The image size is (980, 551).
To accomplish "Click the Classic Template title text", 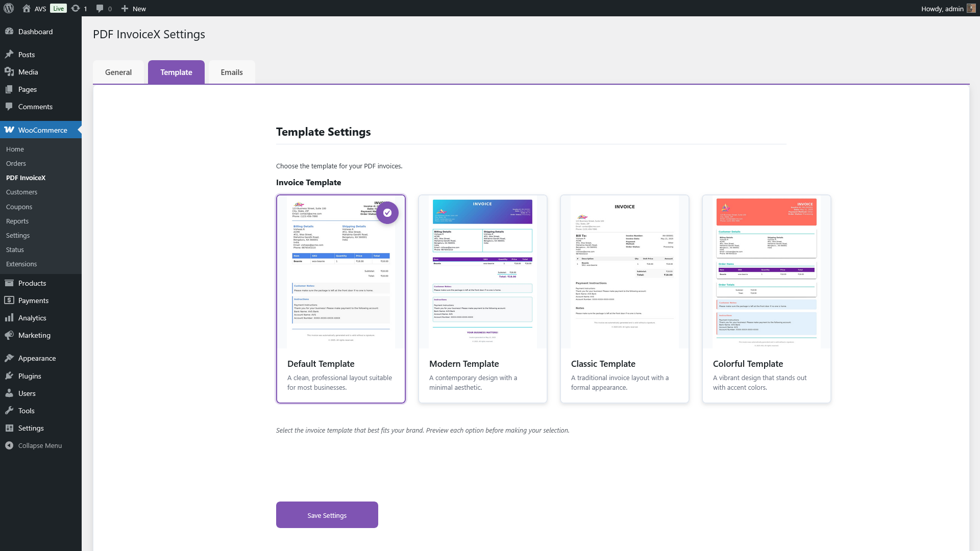I will [603, 364].
